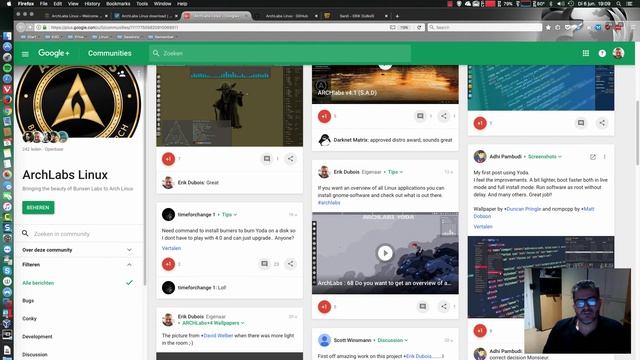Open the Firefox View menu

[73, 4]
